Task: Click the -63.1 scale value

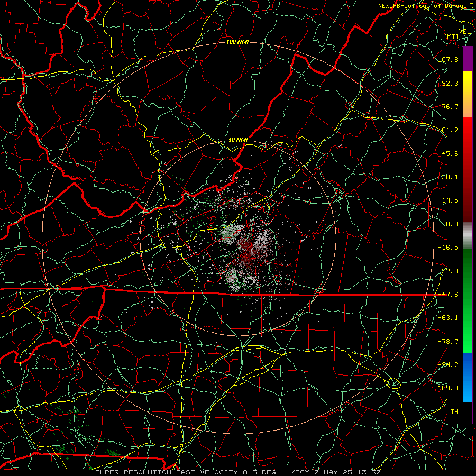Action: click(448, 318)
